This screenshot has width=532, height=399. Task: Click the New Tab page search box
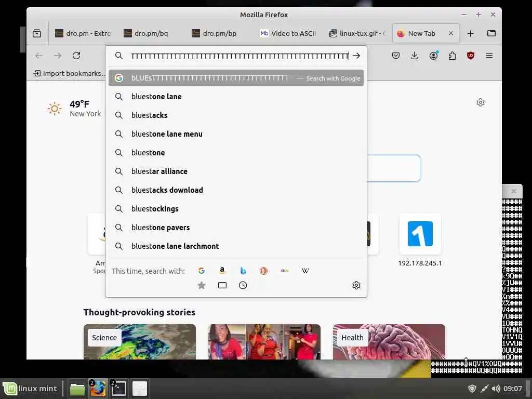(393, 168)
